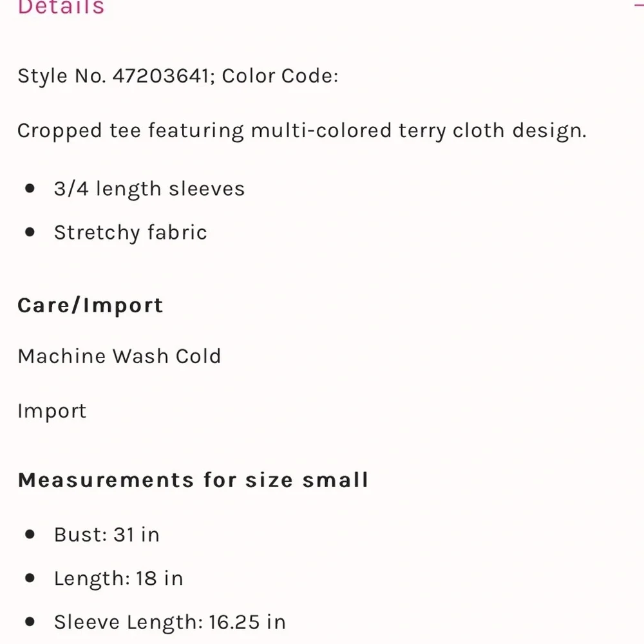Collapse the Details section using minus icon

click(x=639, y=5)
